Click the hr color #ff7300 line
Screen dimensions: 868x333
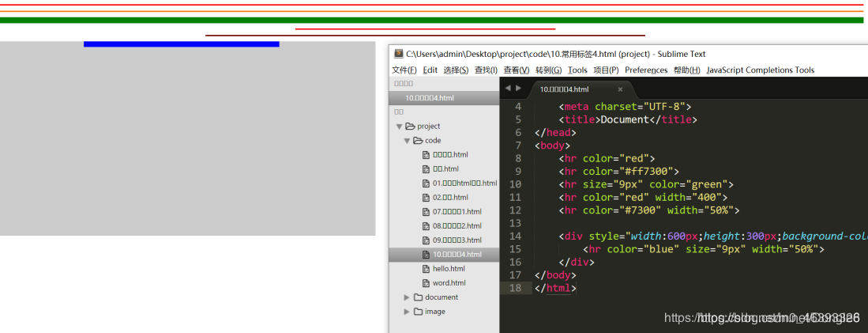pos(619,171)
